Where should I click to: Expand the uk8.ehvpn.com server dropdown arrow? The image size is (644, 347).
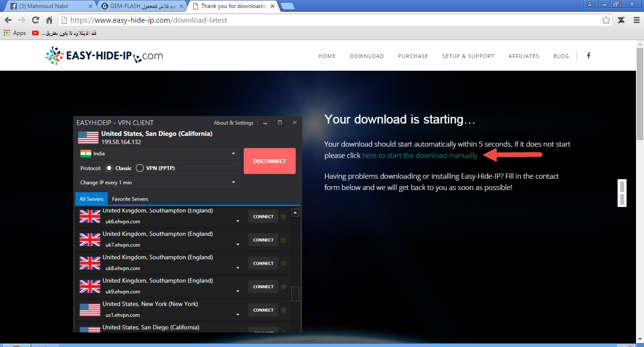pyautogui.click(x=238, y=268)
